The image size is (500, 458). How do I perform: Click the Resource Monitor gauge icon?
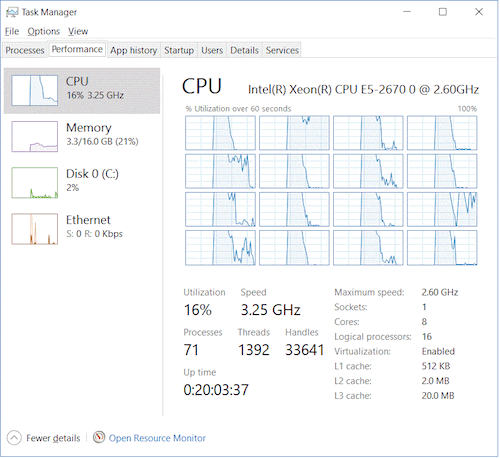99,437
